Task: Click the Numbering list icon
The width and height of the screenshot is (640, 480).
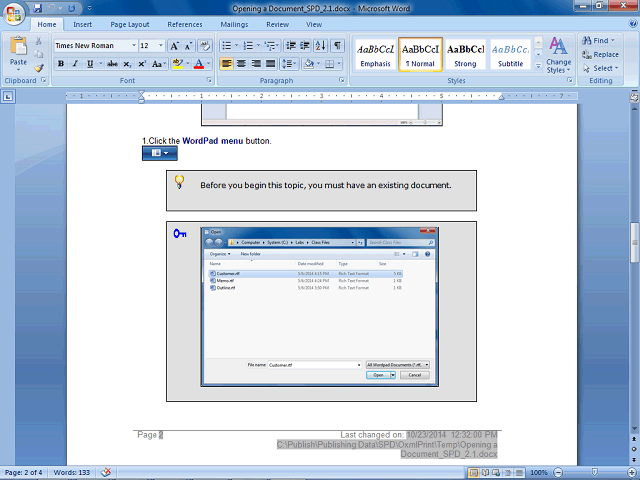Action: pos(248,46)
